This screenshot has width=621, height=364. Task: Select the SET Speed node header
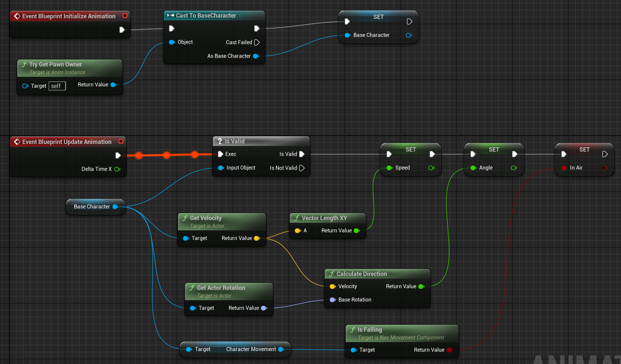click(x=411, y=150)
